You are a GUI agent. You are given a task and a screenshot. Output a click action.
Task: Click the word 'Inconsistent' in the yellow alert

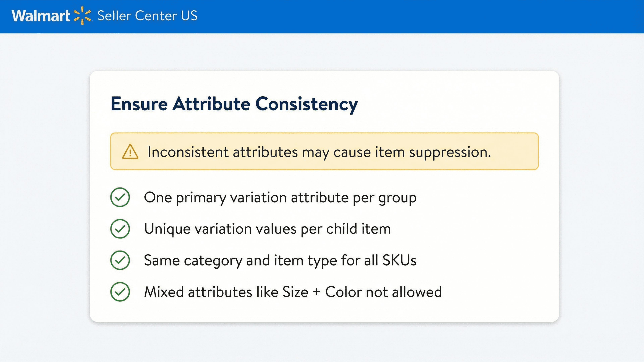[188, 152]
